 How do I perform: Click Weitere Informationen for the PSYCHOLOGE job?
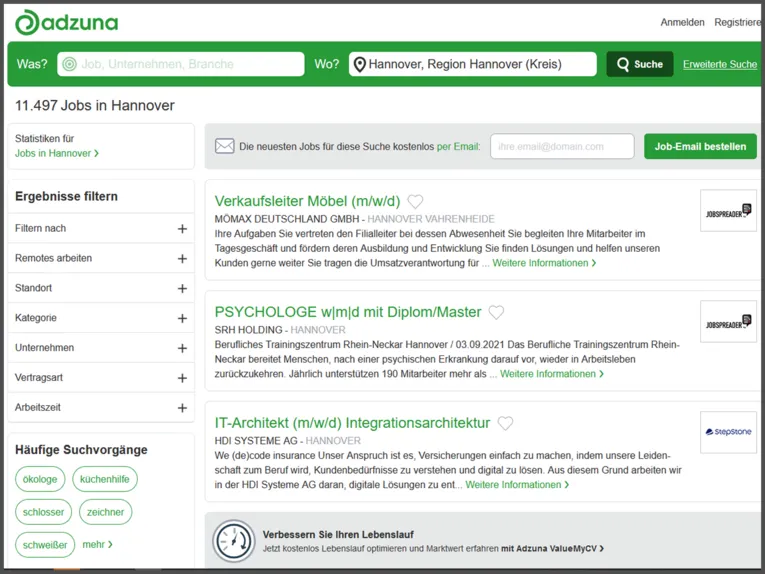tap(552, 374)
